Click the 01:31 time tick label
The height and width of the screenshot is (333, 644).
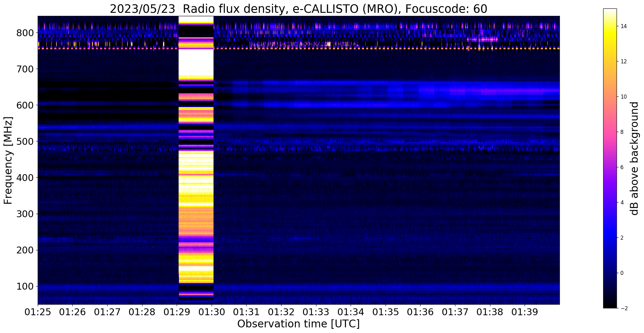click(x=247, y=312)
